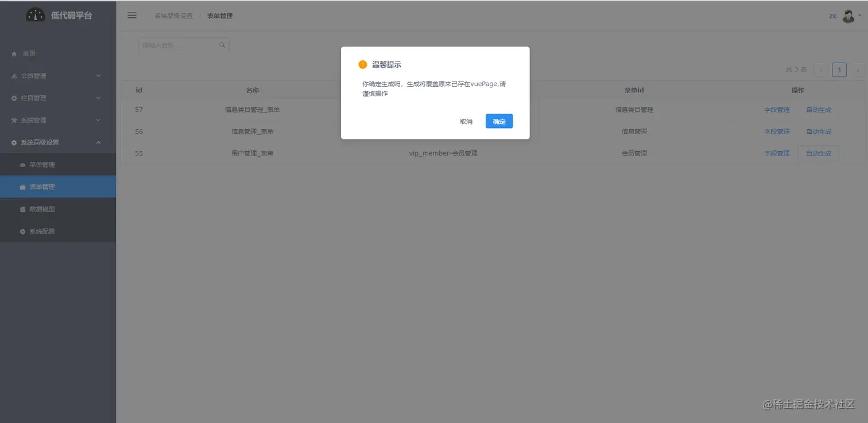Click the 系统高级设置 gear icon

point(14,142)
